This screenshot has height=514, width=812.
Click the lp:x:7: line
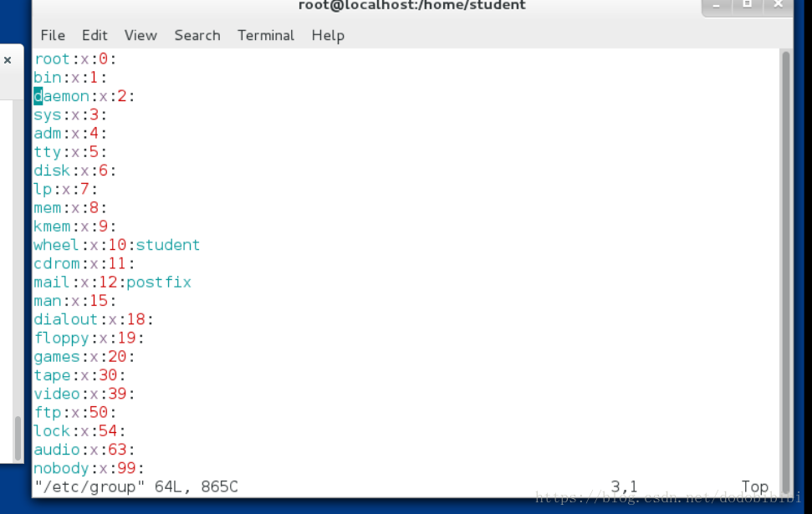tap(66, 190)
